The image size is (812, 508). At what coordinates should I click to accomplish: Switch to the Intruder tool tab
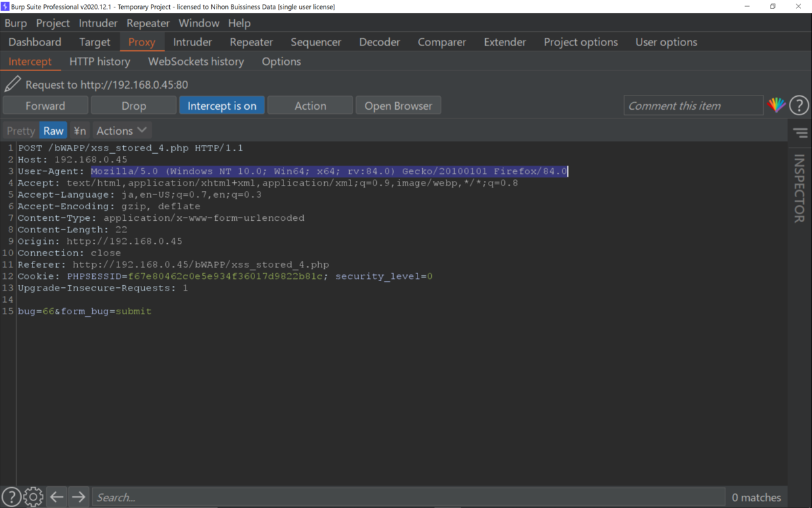coord(193,42)
